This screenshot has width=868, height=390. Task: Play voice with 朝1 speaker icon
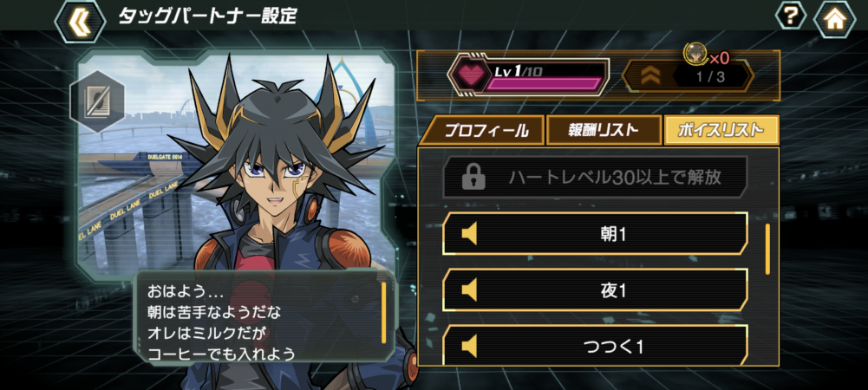pos(469,235)
